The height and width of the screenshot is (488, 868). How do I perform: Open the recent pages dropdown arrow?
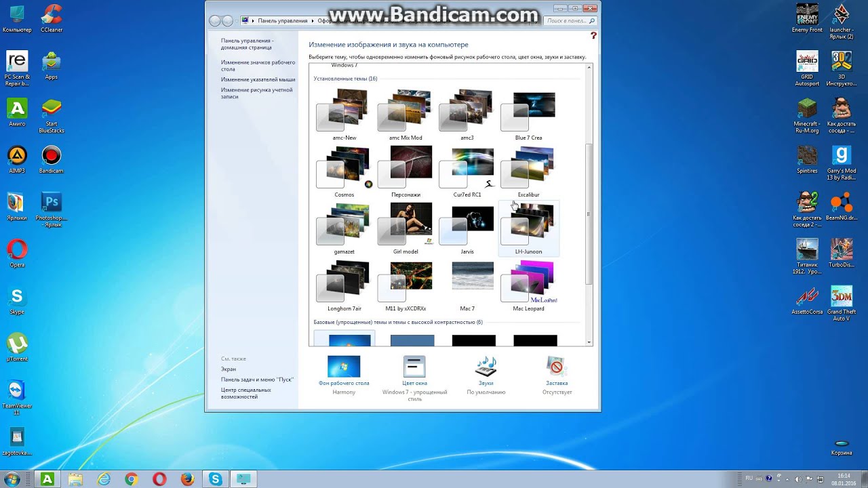[x=237, y=21]
